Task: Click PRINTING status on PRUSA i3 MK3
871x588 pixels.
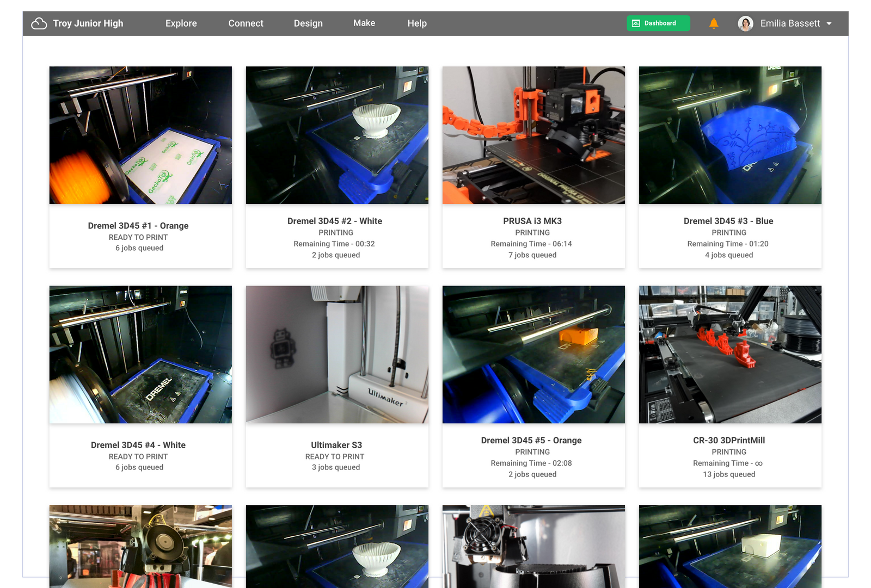Action: pyautogui.click(x=532, y=232)
